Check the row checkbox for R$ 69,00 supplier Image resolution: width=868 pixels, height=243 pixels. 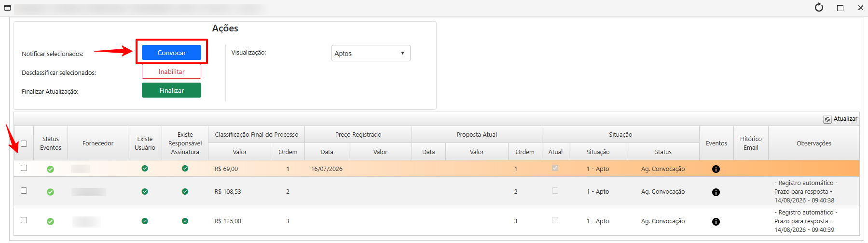click(24, 168)
